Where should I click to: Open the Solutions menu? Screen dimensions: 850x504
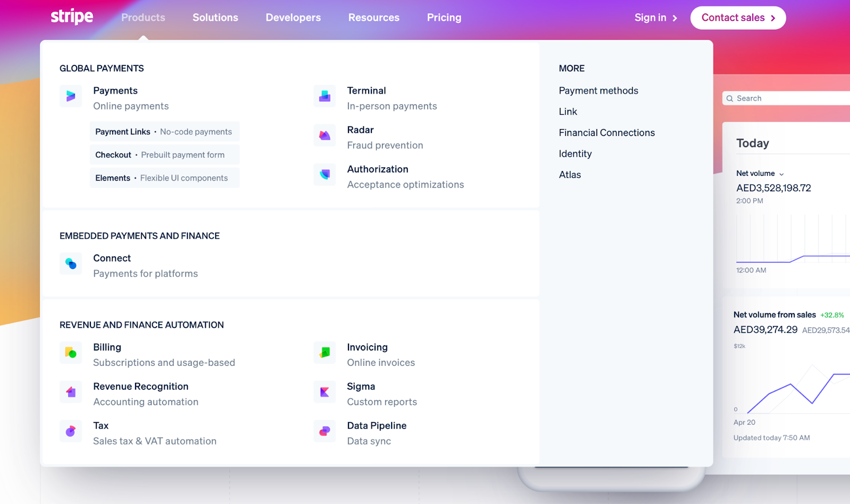pyautogui.click(x=215, y=18)
